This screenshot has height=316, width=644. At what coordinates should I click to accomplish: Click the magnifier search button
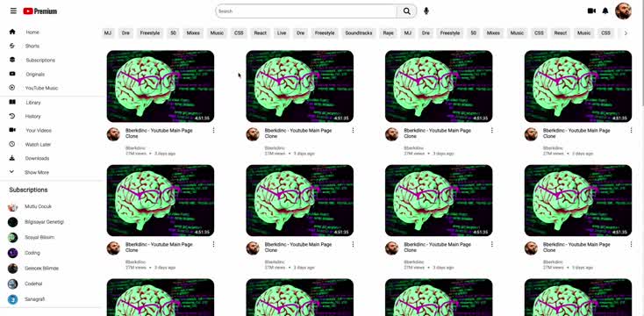pyautogui.click(x=406, y=11)
